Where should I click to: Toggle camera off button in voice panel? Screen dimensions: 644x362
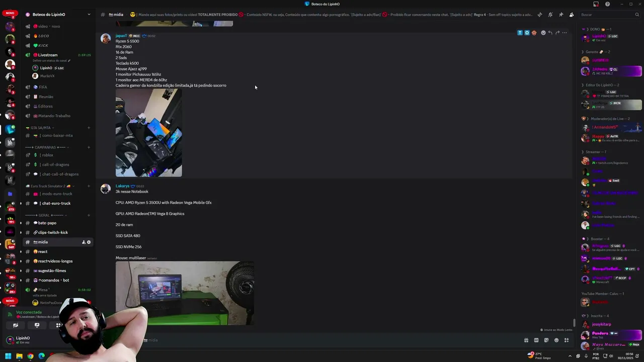click(16, 325)
